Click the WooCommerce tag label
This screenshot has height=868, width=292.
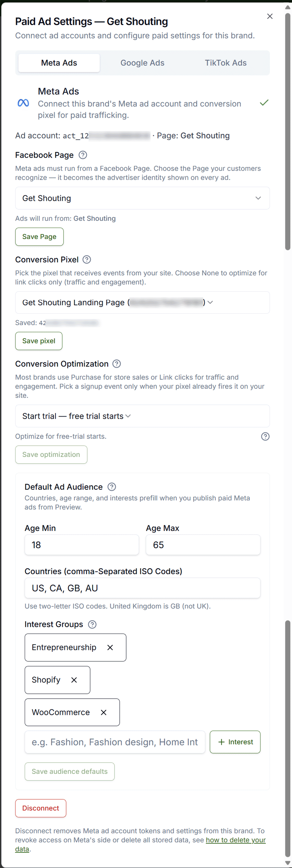pyautogui.click(x=61, y=712)
